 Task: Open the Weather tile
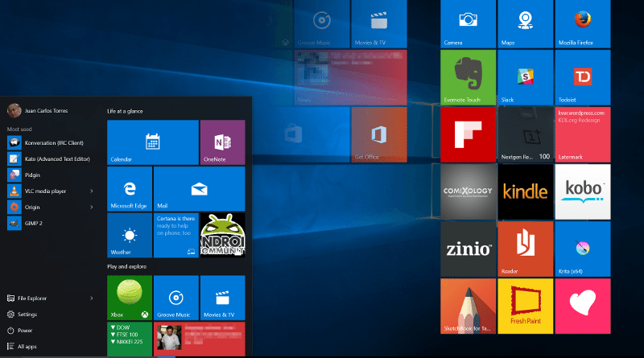click(130, 235)
